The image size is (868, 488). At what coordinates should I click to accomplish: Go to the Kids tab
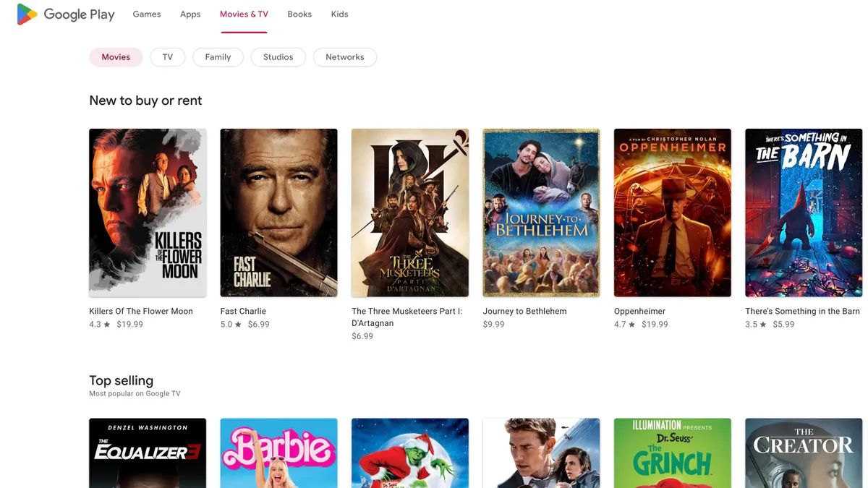339,14
